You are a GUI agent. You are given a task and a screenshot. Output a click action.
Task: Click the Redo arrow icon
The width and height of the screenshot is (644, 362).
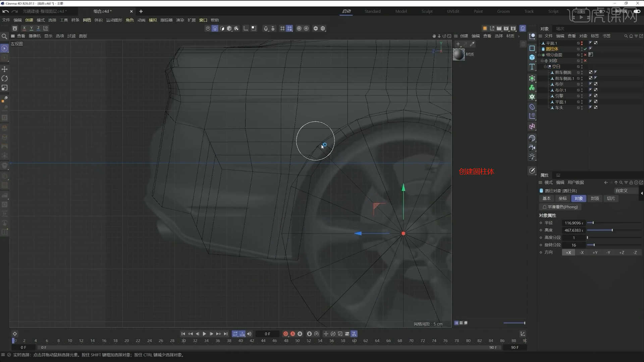(x=14, y=11)
